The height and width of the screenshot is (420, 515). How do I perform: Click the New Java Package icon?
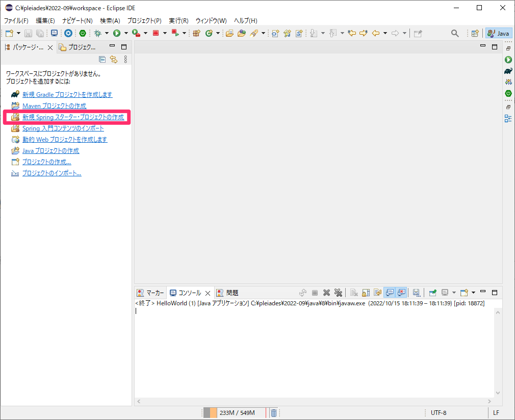click(196, 33)
